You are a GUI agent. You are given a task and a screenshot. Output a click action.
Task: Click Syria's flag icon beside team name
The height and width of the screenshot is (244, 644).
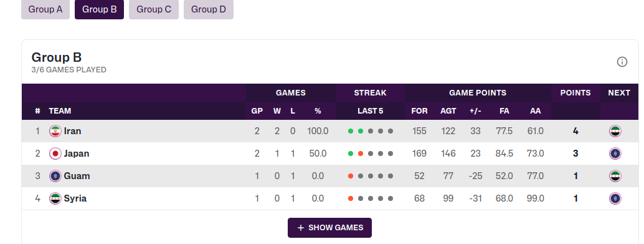(55, 198)
